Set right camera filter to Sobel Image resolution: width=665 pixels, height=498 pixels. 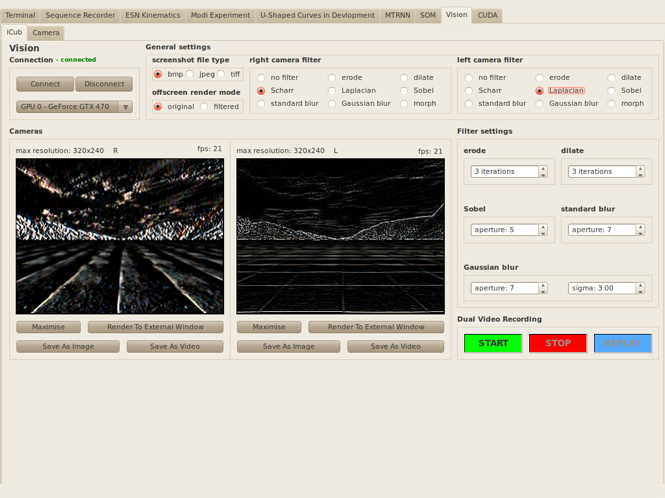[404, 91]
